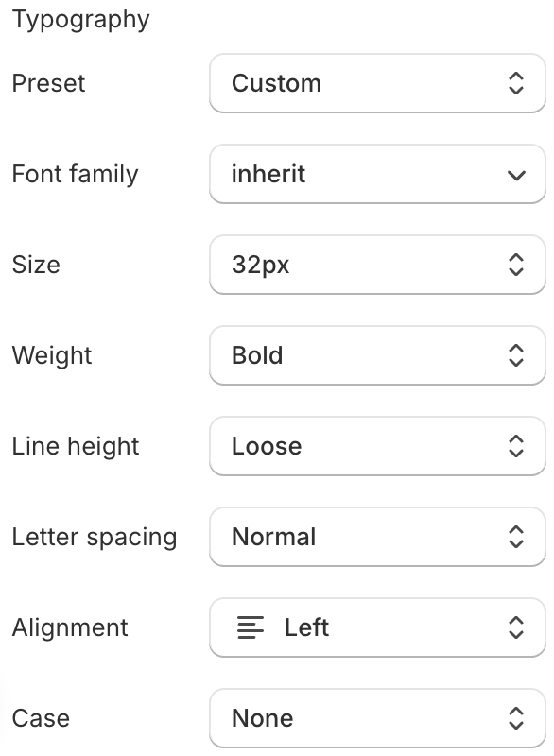The height and width of the screenshot is (756, 554).
Task: Click the up-down arrows in Alignment field
Action: pos(516,627)
